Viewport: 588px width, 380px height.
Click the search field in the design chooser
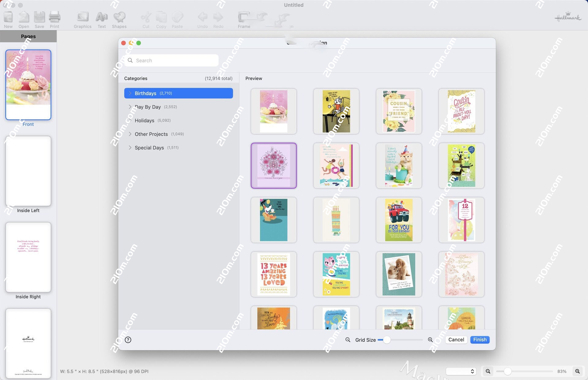click(171, 60)
